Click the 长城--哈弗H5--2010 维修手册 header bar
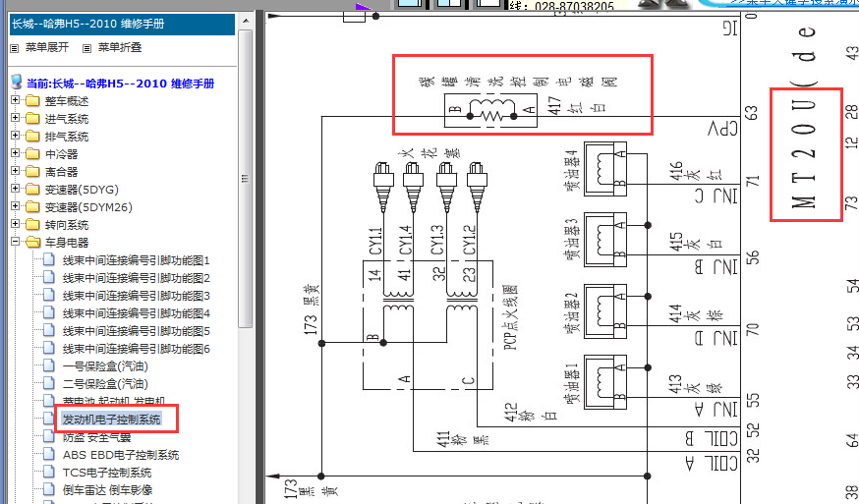 pyautogui.click(x=122, y=25)
